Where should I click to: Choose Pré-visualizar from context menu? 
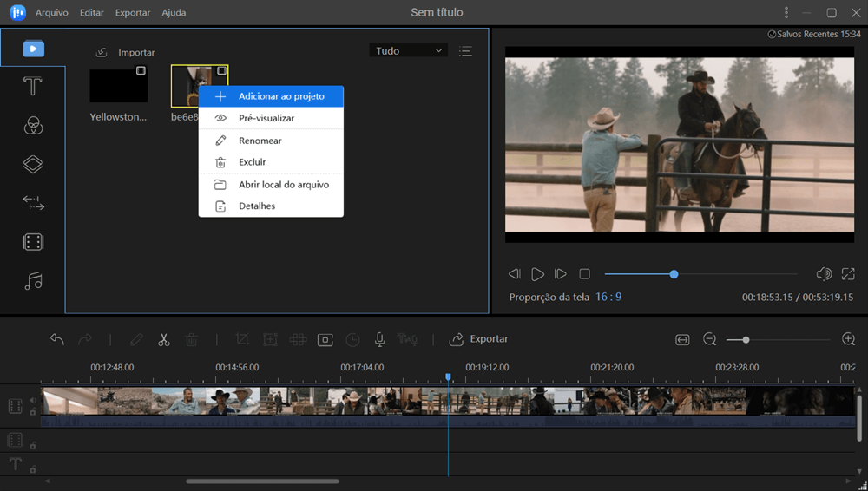pyautogui.click(x=271, y=118)
